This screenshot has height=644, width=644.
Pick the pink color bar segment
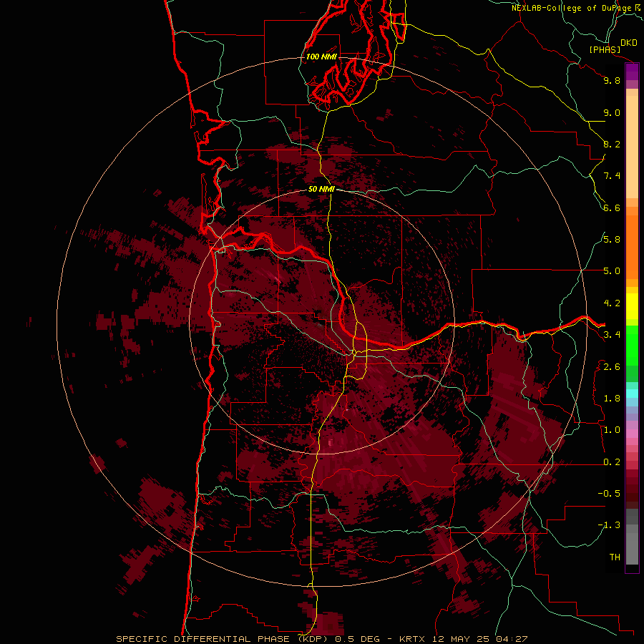pyautogui.click(x=632, y=434)
